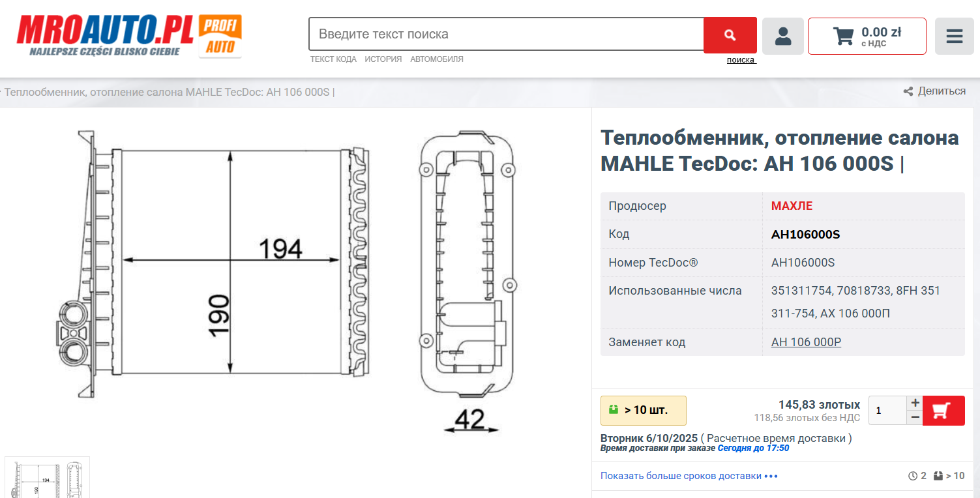
Task: Open the hamburger menu
Action: tap(954, 36)
